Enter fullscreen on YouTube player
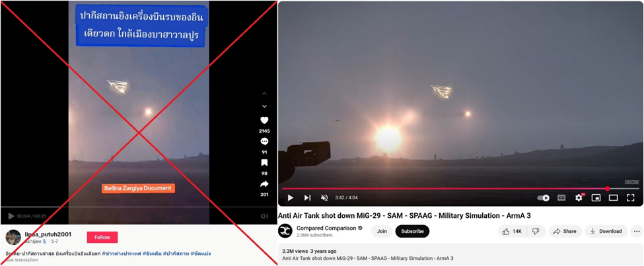Screen dimensions: 644x266 (630, 198)
